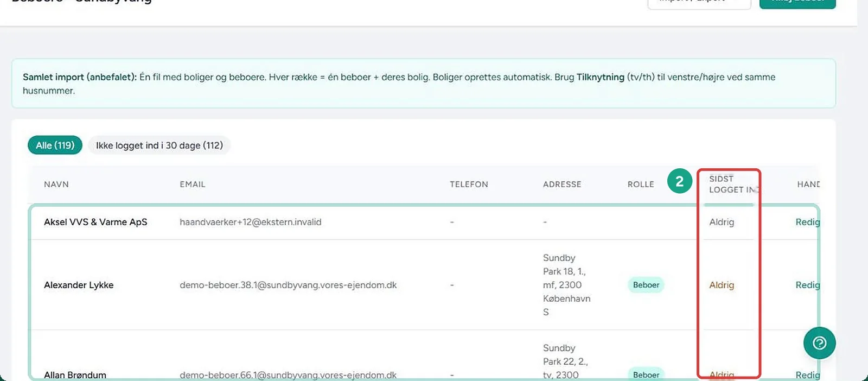Click the ADRESSE column header
Screen dimensions: 868x381
tap(562, 185)
